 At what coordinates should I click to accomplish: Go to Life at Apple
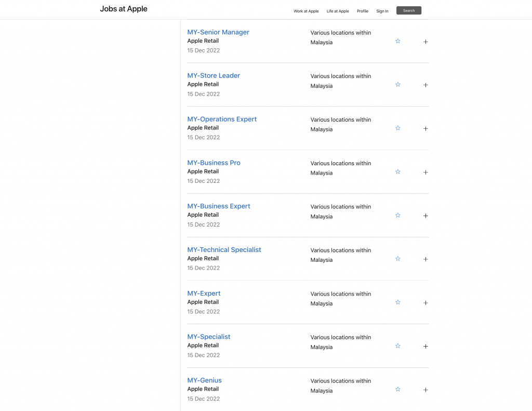pos(338,11)
